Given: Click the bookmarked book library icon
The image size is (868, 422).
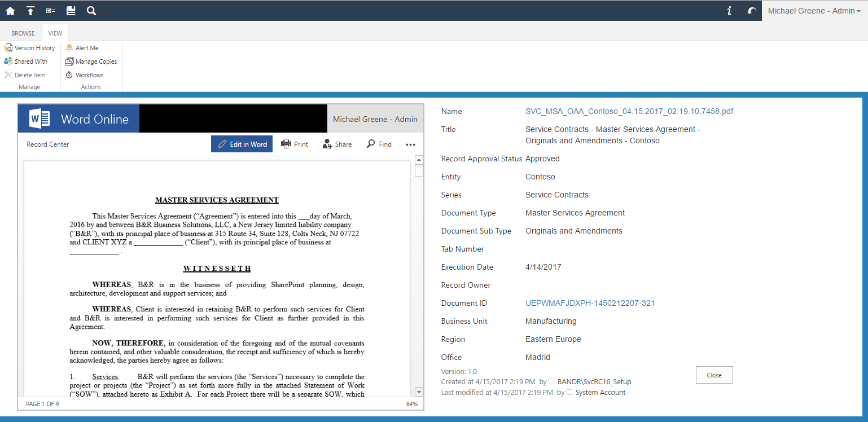Looking at the screenshot, I should (71, 11).
